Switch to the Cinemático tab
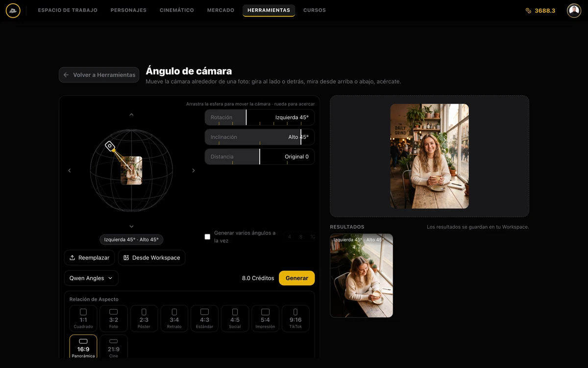Viewport: 588px width, 368px height. (x=177, y=10)
